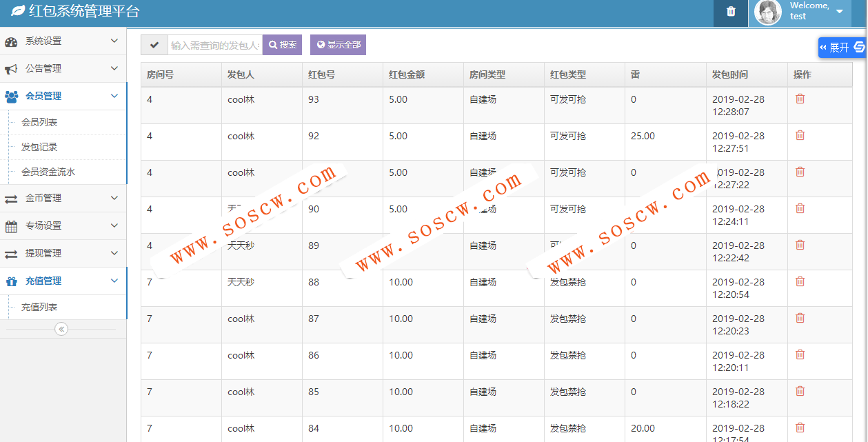The width and height of the screenshot is (868, 442).
Task: Expand the 提现管理 menu chevron
Action: [114, 254]
